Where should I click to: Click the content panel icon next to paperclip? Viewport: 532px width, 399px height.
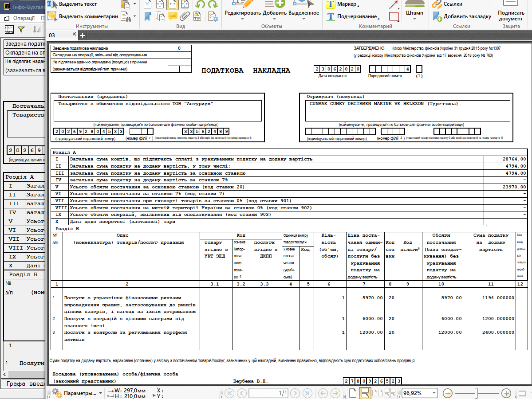197,16
